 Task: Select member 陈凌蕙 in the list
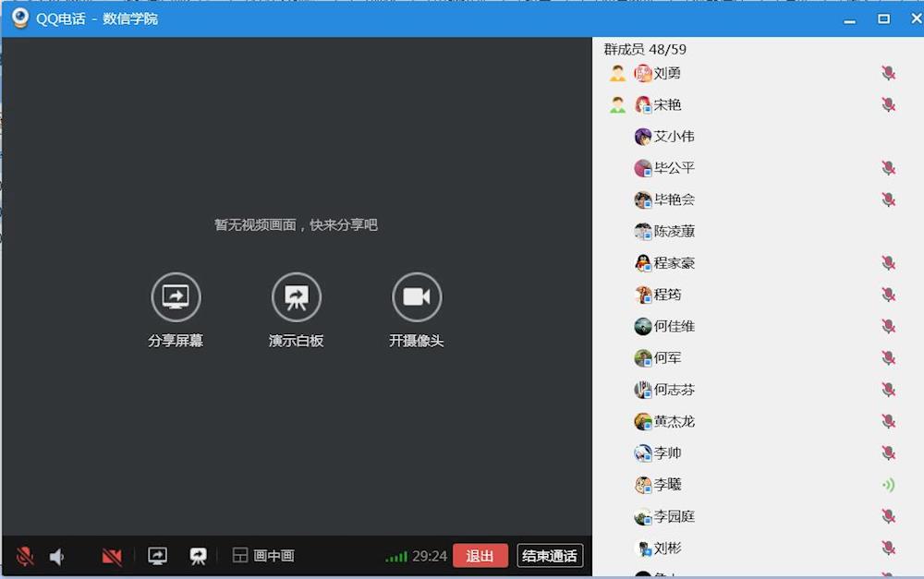point(674,232)
